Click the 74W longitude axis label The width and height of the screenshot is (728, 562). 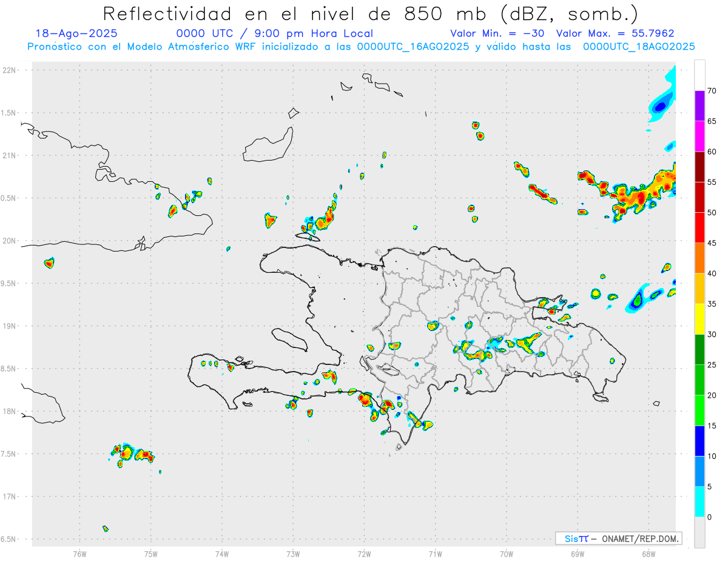[221, 554]
